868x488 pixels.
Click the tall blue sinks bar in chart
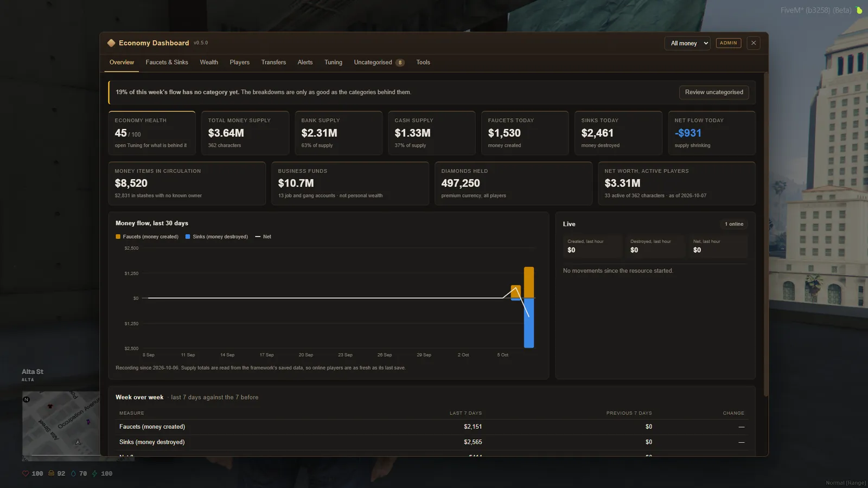(x=528, y=323)
